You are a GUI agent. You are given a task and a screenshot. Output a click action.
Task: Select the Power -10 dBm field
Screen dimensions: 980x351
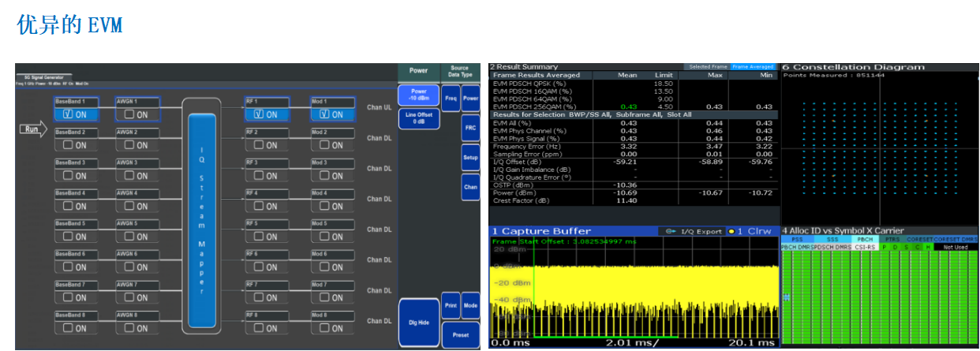[419, 95]
